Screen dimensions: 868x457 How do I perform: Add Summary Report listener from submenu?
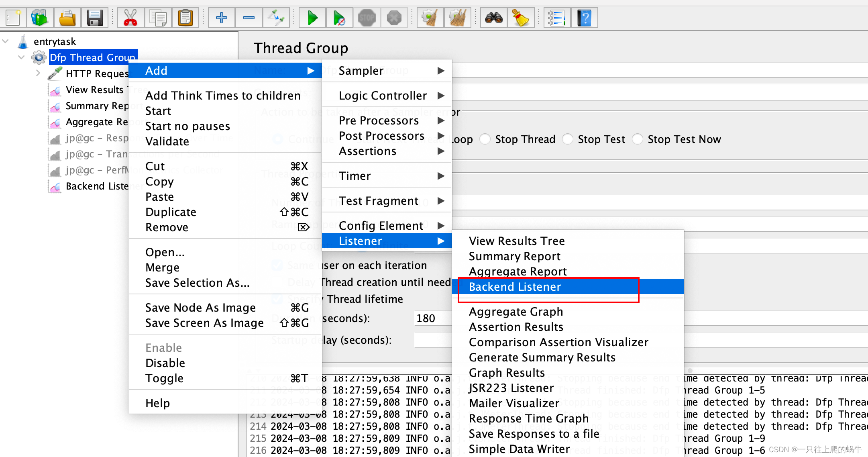click(x=568, y=256)
